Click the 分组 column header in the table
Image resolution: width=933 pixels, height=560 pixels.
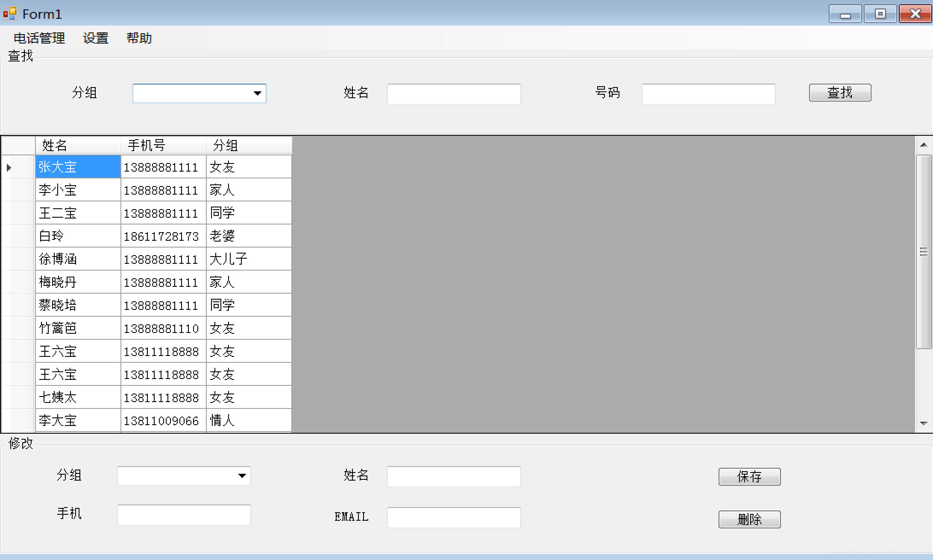point(249,146)
